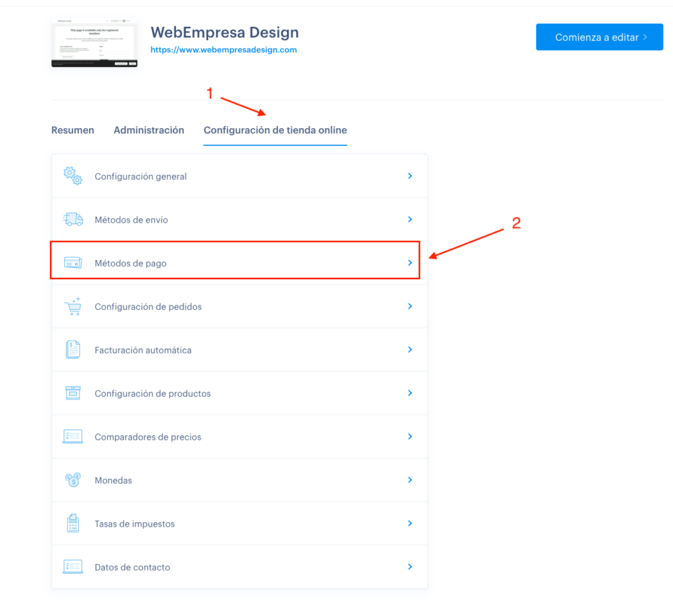673x616 pixels.
Task: Click the gears icon for Configuración general
Action: coord(72,176)
